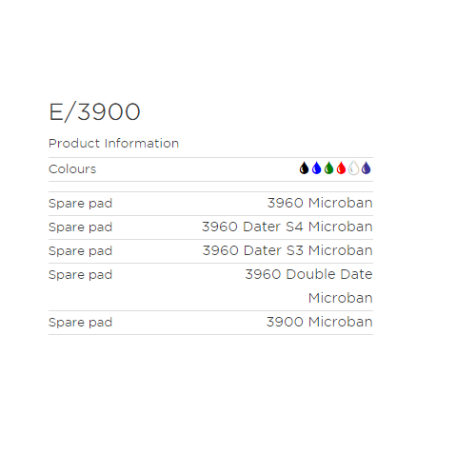Open the 3960 Microban spare pad
This screenshot has height=474, width=476.
click(320, 203)
